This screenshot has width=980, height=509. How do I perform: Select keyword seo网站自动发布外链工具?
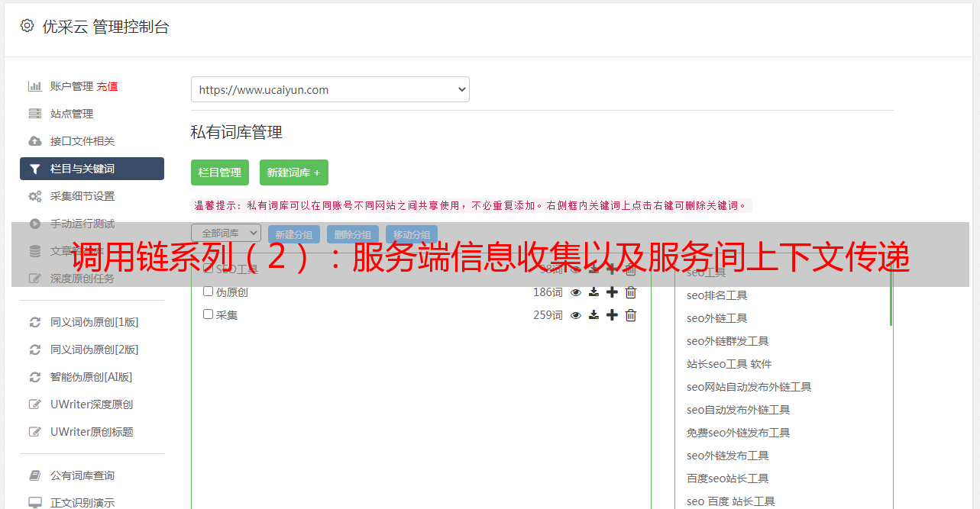pyautogui.click(x=749, y=387)
